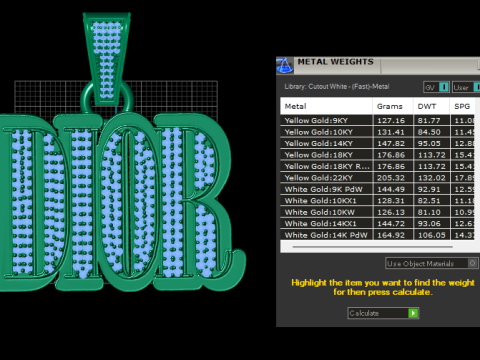The image size is (480, 360).
Task: Select the White Gold:10KX1 row
Action: pos(378,201)
